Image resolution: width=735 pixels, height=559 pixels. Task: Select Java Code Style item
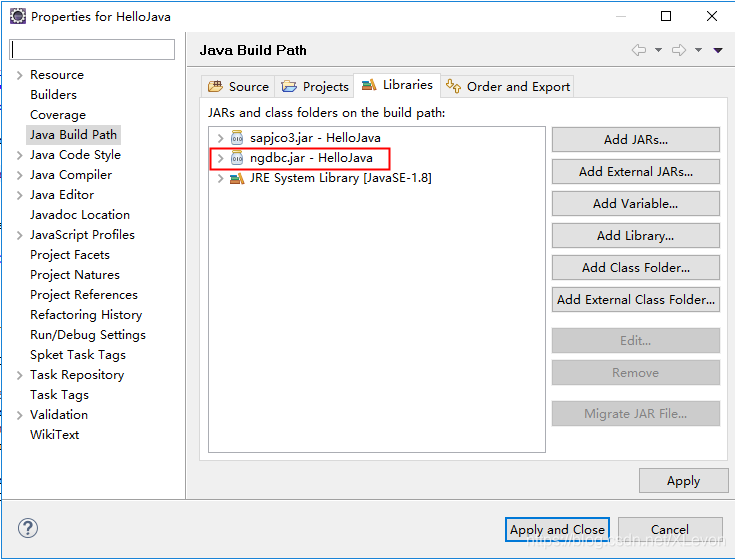pos(75,155)
